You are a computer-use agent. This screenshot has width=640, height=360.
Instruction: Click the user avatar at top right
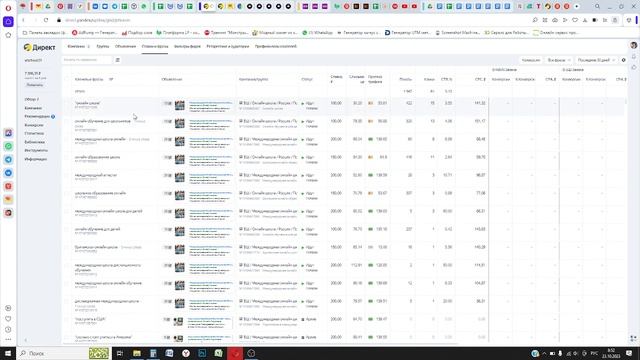point(633,45)
